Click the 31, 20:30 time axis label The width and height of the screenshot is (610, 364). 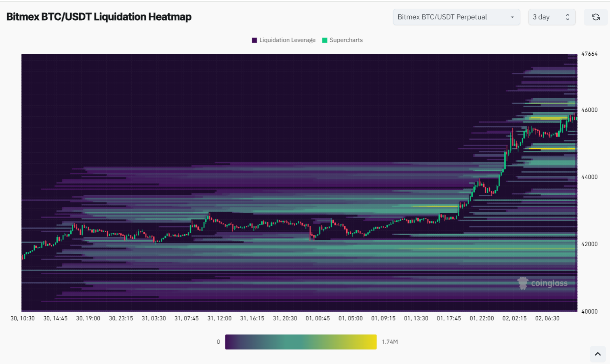[x=285, y=318]
